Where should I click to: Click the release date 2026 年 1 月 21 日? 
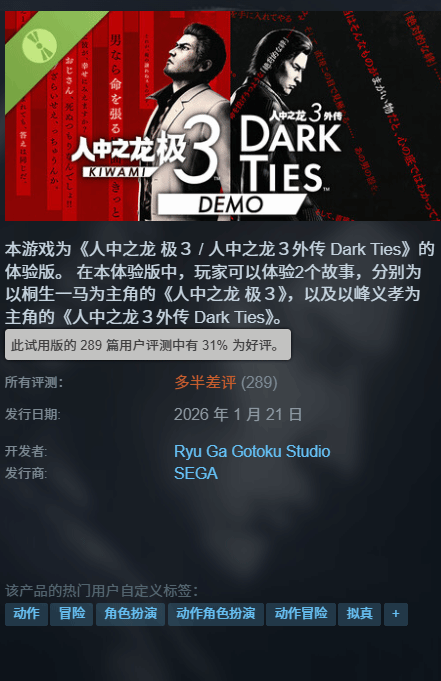pyautogui.click(x=238, y=414)
